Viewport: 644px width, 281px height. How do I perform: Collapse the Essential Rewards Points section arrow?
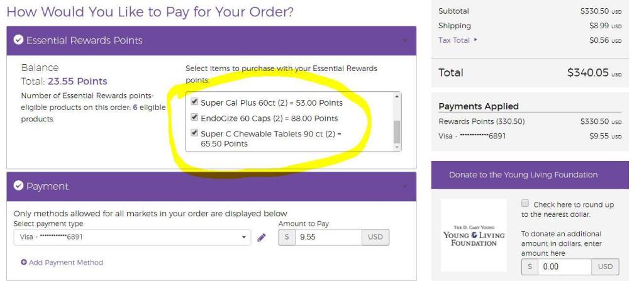click(405, 41)
